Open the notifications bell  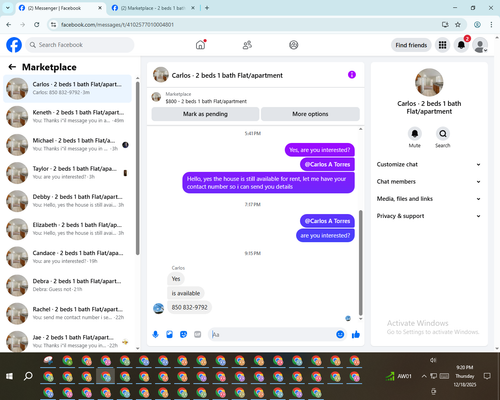pyautogui.click(x=461, y=45)
